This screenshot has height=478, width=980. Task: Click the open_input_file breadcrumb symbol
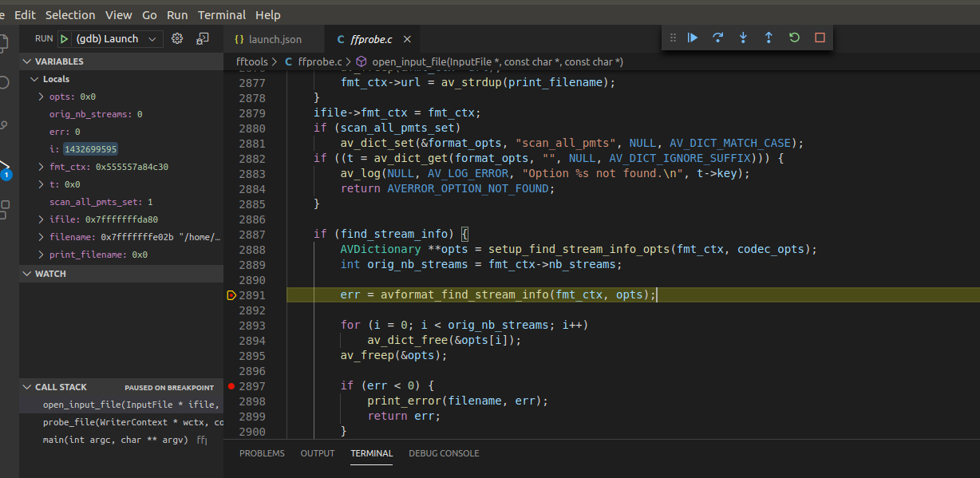(497, 61)
